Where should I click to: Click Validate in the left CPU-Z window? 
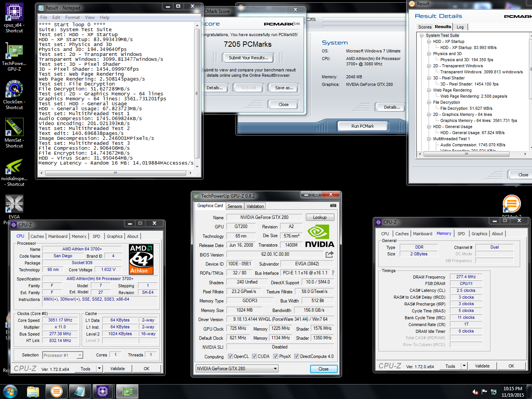pyautogui.click(x=117, y=369)
